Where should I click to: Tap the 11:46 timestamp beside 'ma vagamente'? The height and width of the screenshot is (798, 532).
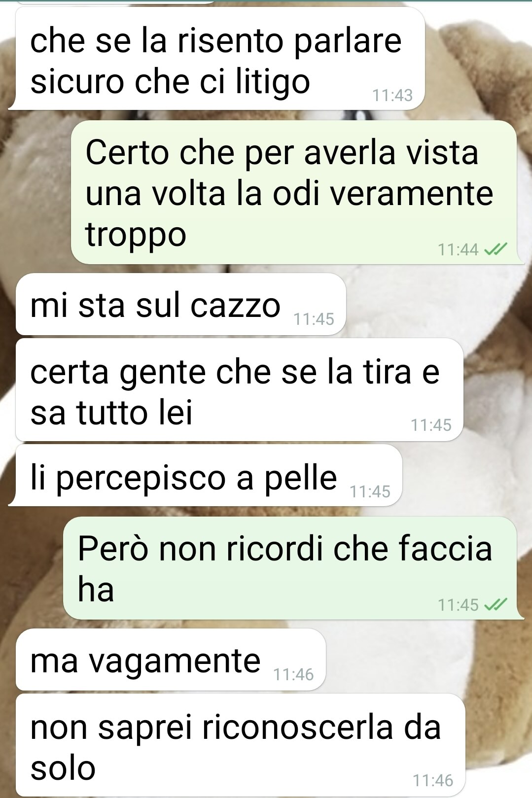293,674
